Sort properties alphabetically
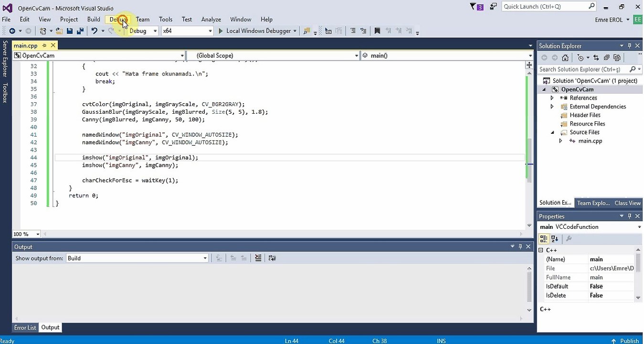The width and height of the screenshot is (644, 344). (555, 239)
